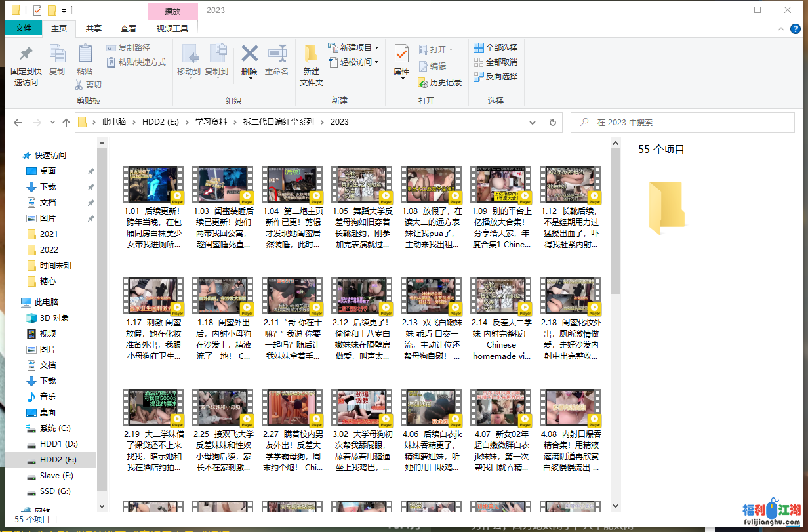Open the video thumbnail labeled 1.01
The width and height of the screenshot is (808, 532).
pos(153,184)
